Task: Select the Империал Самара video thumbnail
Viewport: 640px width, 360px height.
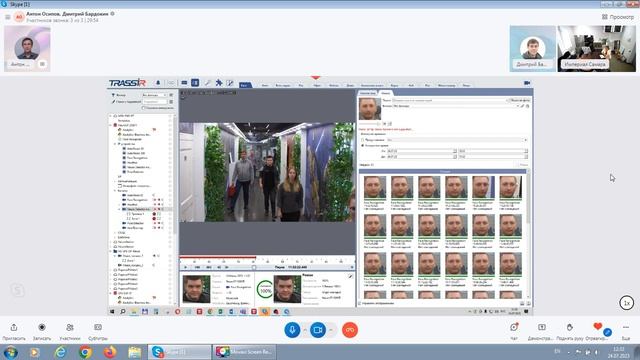Action: click(x=596, y=49)
